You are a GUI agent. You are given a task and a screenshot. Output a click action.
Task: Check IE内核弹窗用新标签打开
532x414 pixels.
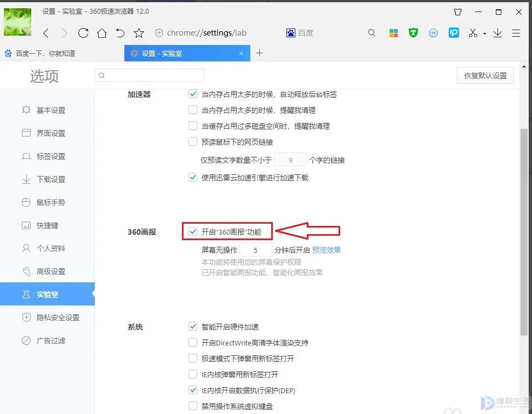[x=193, y=375]
